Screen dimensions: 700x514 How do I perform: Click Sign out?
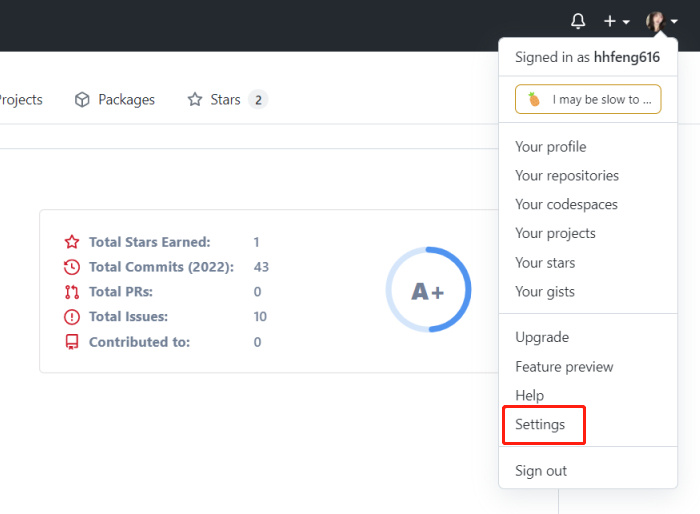pos(541,471)
